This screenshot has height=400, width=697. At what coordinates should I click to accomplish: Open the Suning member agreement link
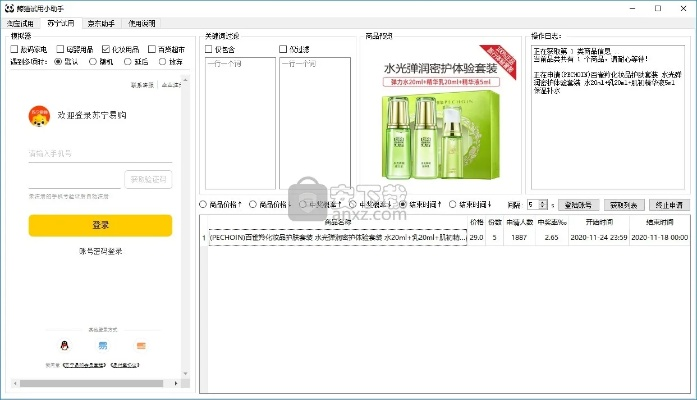click(x=84, y=365)
